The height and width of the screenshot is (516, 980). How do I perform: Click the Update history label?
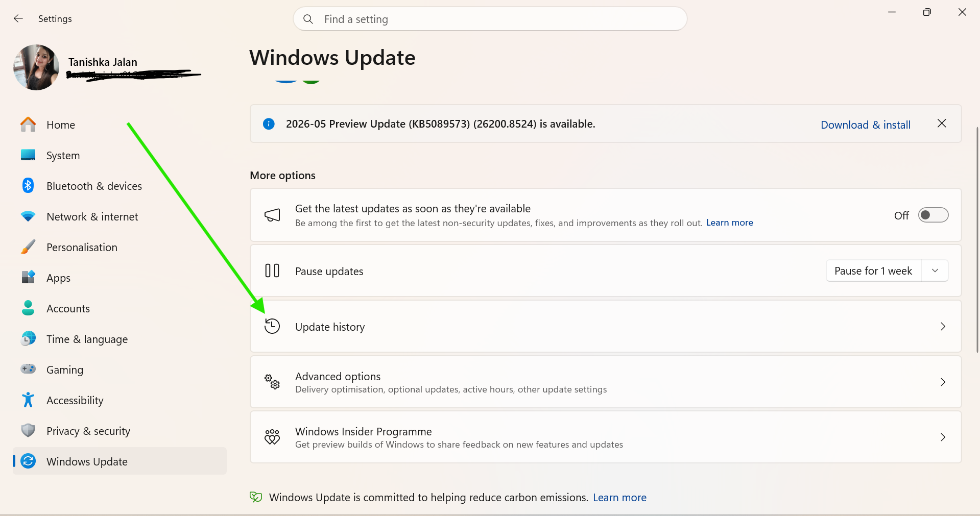pyautogui.click(x=330, y=327)
